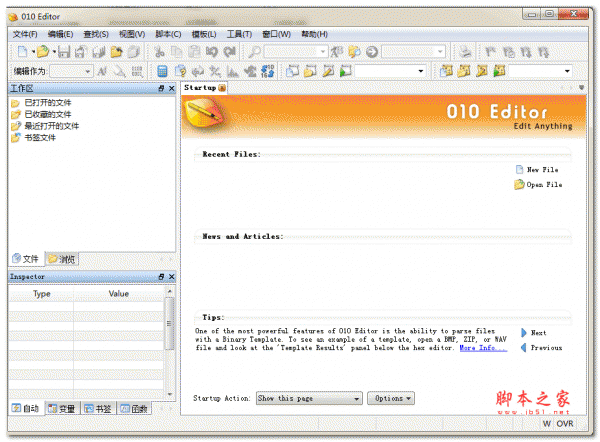This screenshot has width=600, height=442.
Task: Open the document tab list arrow
Action: pos(581,88)
